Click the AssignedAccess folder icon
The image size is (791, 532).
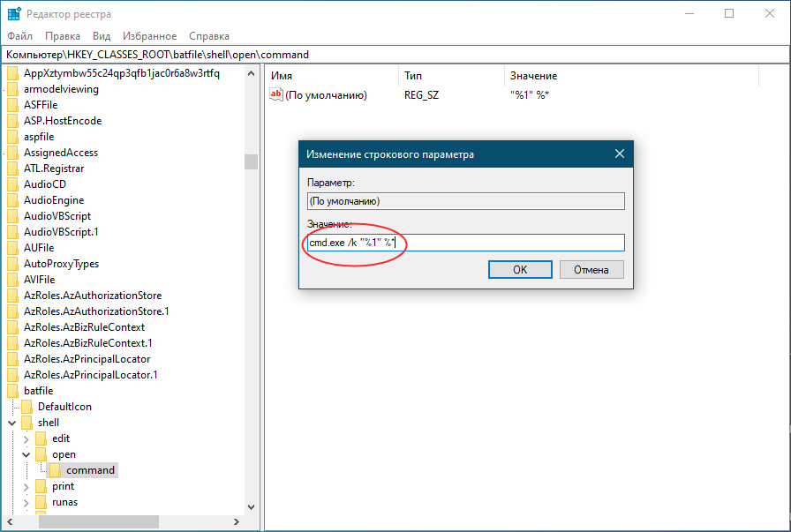click(x=13, y=153)
